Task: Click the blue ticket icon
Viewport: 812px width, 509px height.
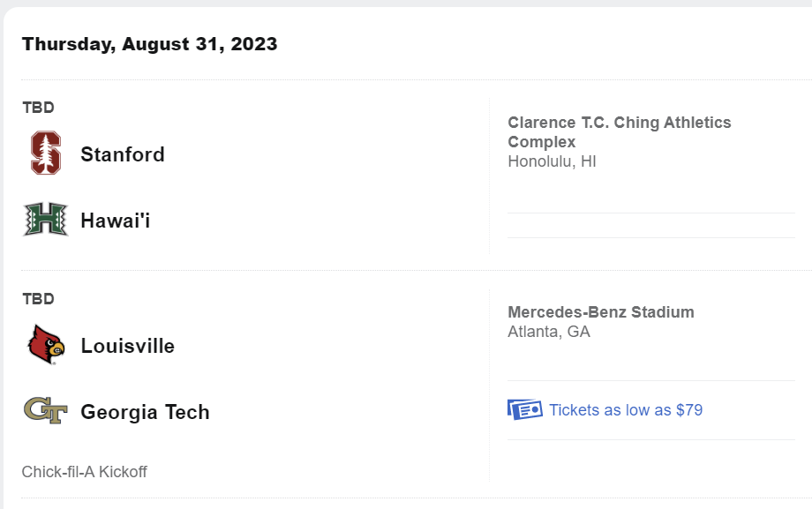Action: (524, 409)
